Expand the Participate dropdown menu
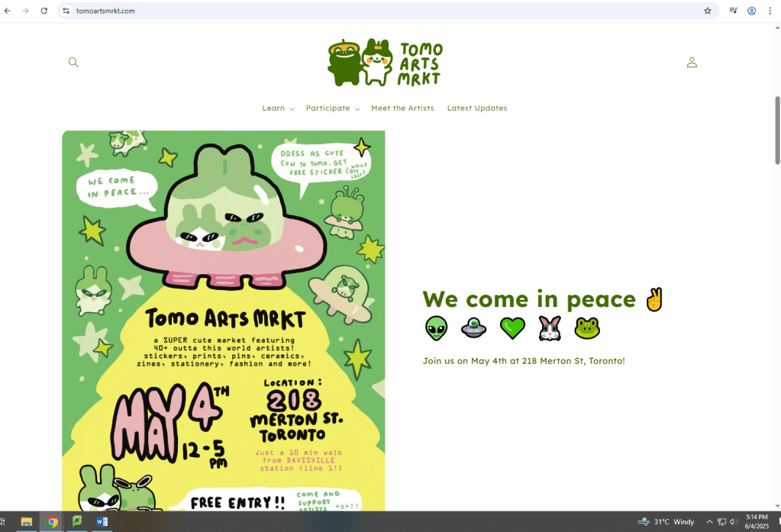This screenshot has width=781, height=532. click(x=332, y=108)
